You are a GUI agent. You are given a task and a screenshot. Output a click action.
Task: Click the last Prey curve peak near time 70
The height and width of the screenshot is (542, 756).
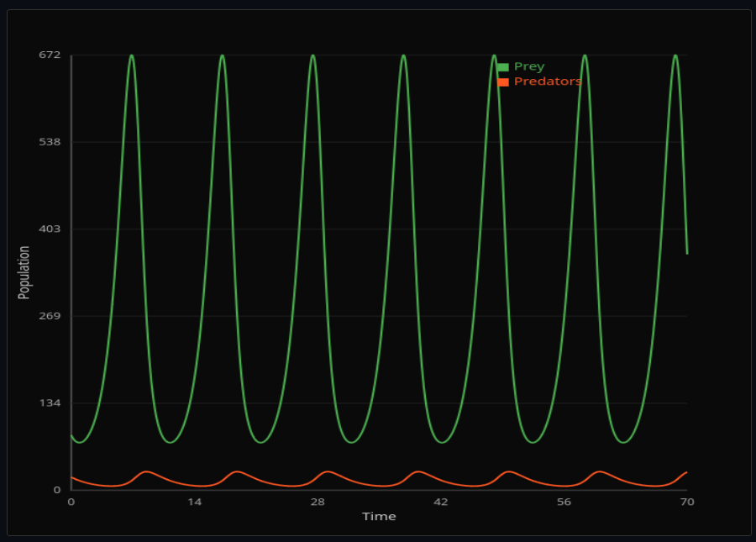click(675, 55)
